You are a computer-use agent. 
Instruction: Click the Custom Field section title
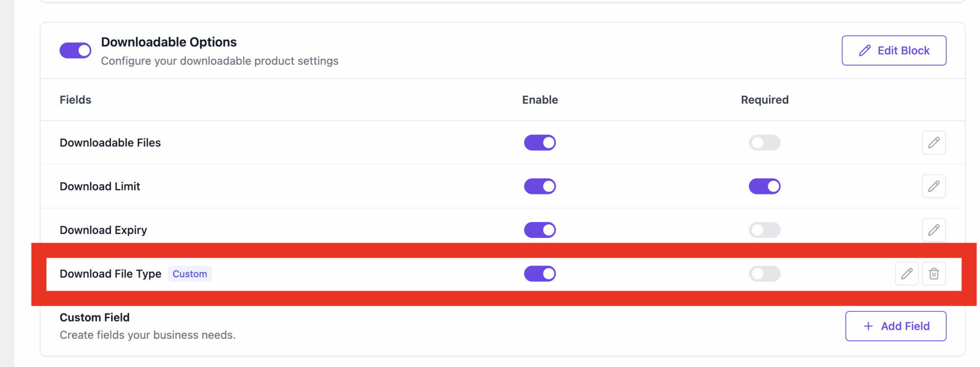[x=94, y=317]
